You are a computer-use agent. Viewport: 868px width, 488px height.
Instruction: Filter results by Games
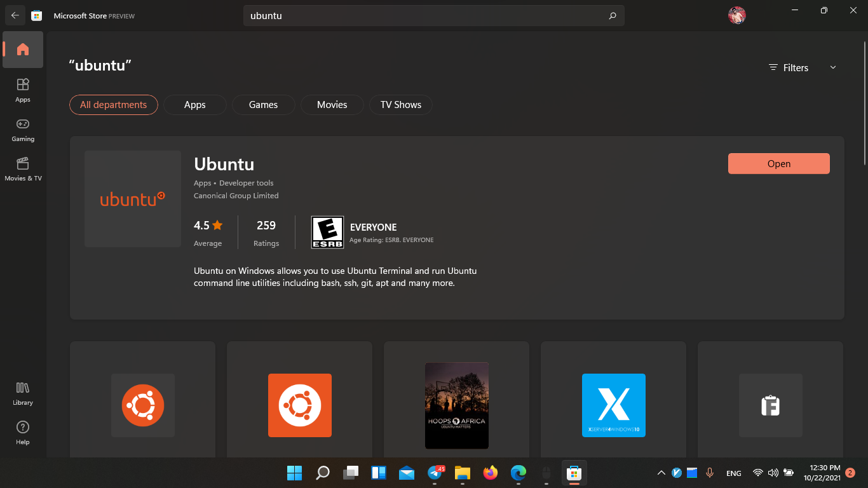(264, 105)
